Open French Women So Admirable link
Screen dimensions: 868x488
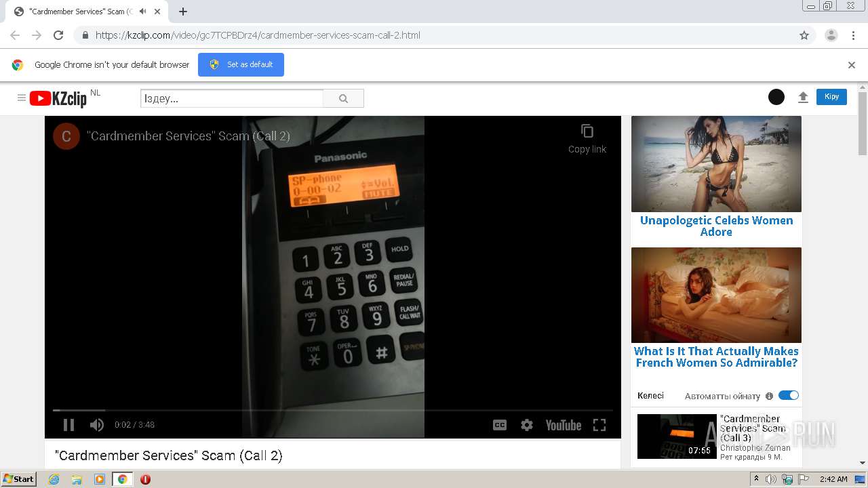coord(716,357)
